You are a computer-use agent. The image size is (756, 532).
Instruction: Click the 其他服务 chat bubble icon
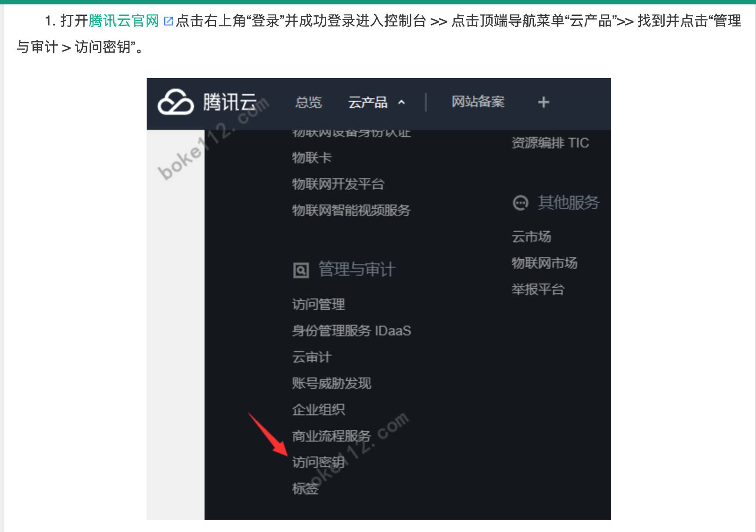coord(521,203)
